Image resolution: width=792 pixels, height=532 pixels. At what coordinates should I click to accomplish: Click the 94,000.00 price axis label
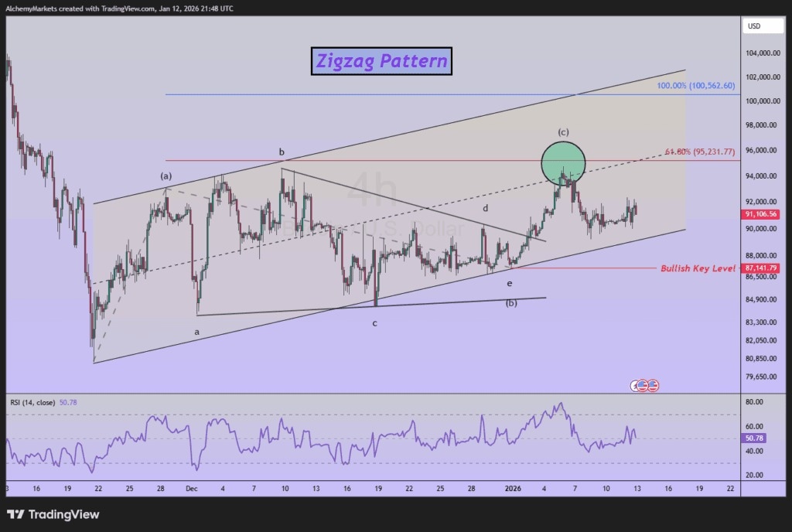[x=761, y=176]
